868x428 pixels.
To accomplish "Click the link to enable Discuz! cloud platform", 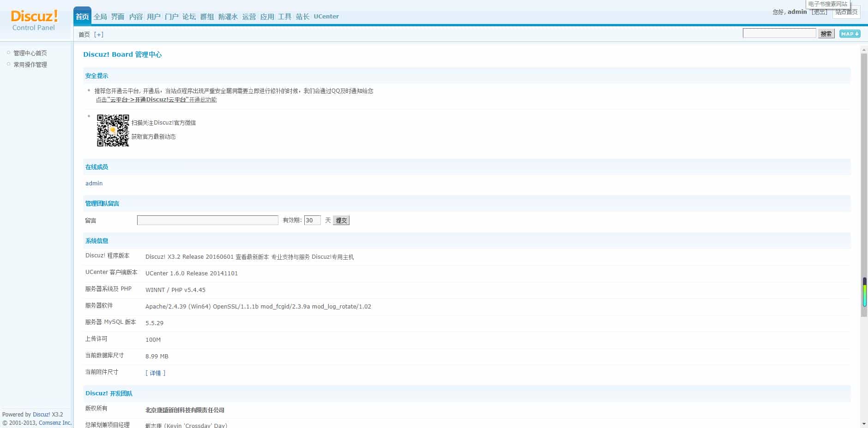I will click(156, 100).
